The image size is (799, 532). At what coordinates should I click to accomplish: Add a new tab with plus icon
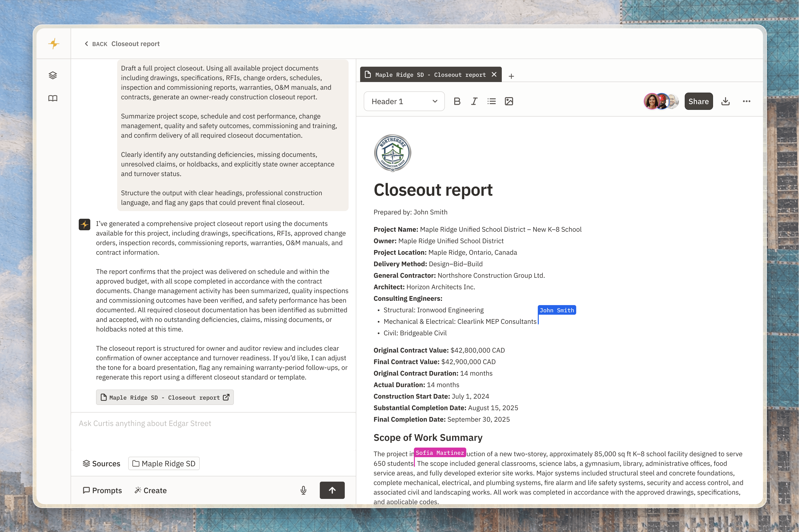click(x=511, y=76)
